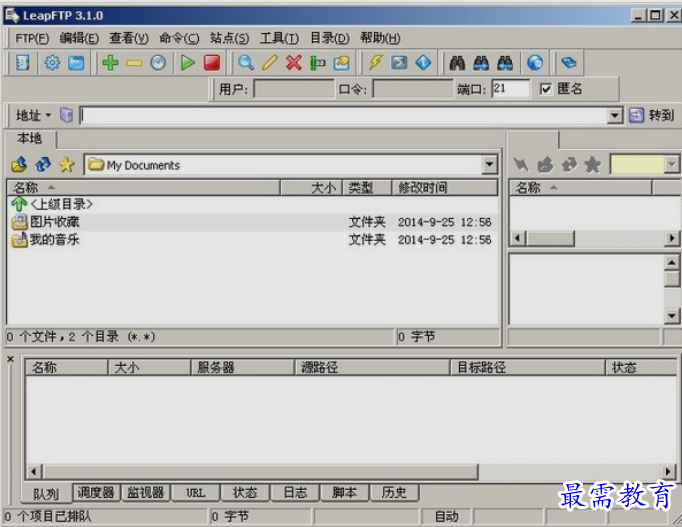
Task: Open local favorites star icon
Action: click(x=67, y=165)
